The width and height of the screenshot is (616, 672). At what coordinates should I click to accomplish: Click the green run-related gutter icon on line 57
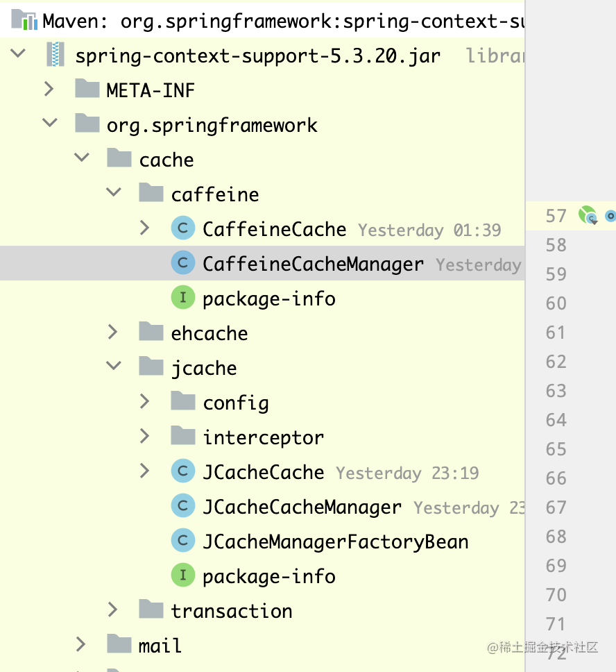pyautogui.click(x=587, y=215)
